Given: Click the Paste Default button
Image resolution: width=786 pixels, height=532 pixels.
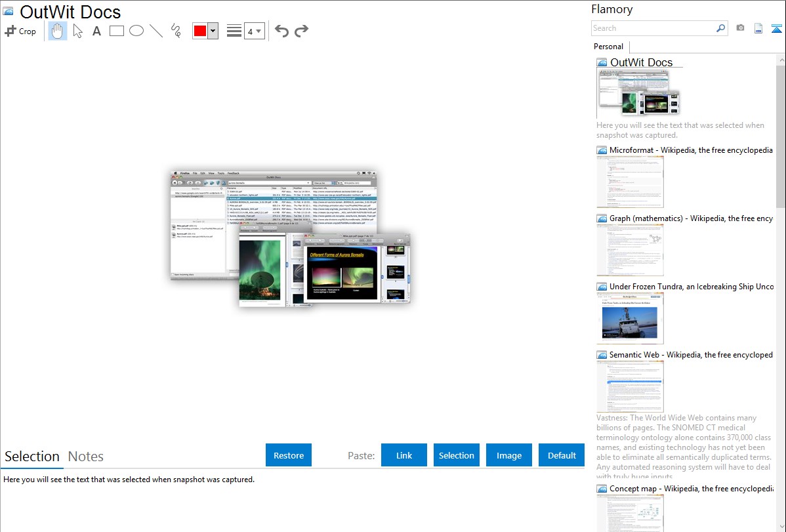Looking at the screenshot, I should [x=562, y=455].
